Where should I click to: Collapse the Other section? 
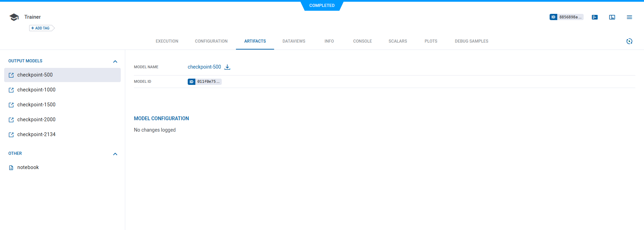(x=115, y=154)
